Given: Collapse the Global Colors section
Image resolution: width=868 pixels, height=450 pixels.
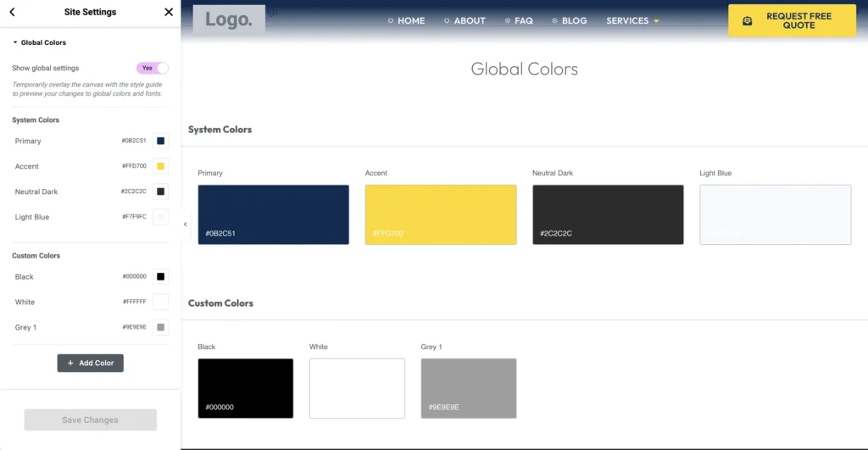Looking at the screenshot, I should (15, 42).
